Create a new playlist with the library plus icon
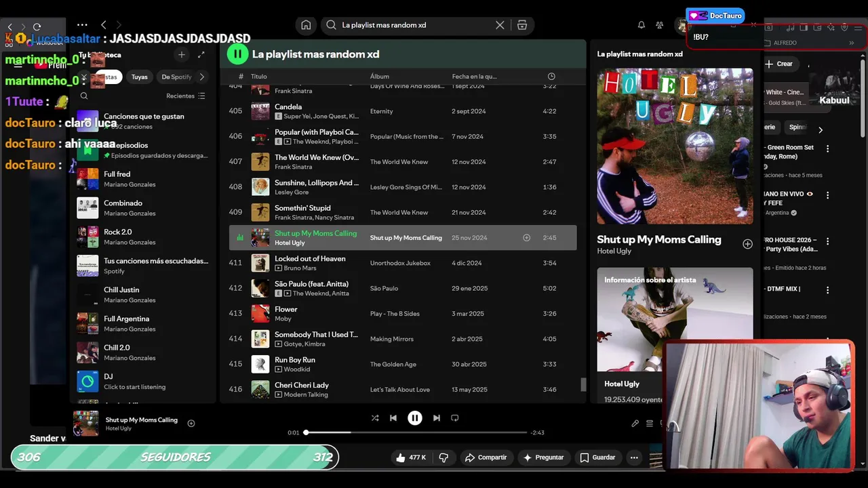 pos(181,55)
